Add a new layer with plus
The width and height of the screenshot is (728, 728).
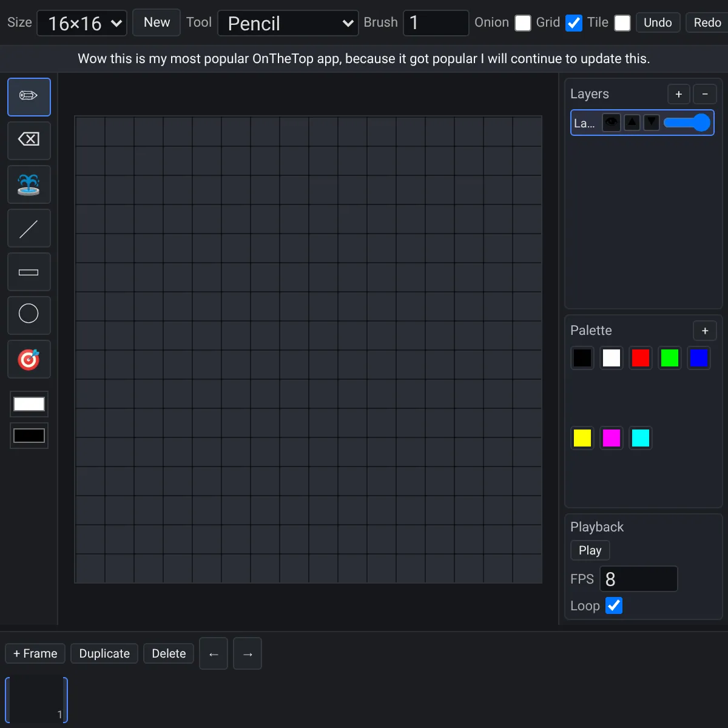pyautogui.click(x=679, y=94)
